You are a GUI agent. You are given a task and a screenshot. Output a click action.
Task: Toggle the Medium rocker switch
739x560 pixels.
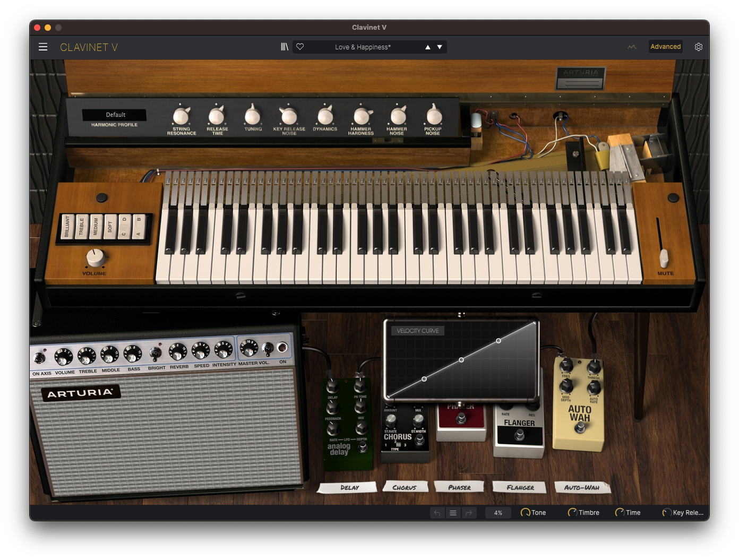pos(96,227)
